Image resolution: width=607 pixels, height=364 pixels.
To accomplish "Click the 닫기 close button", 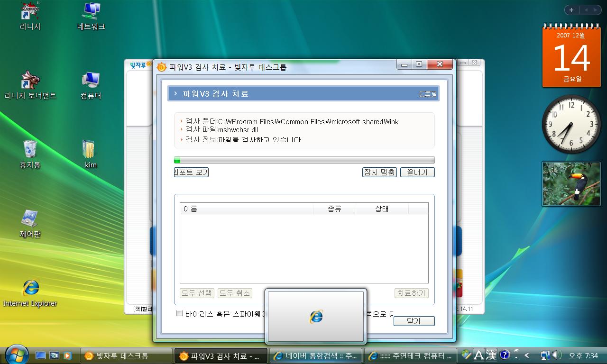I will 414,321.
